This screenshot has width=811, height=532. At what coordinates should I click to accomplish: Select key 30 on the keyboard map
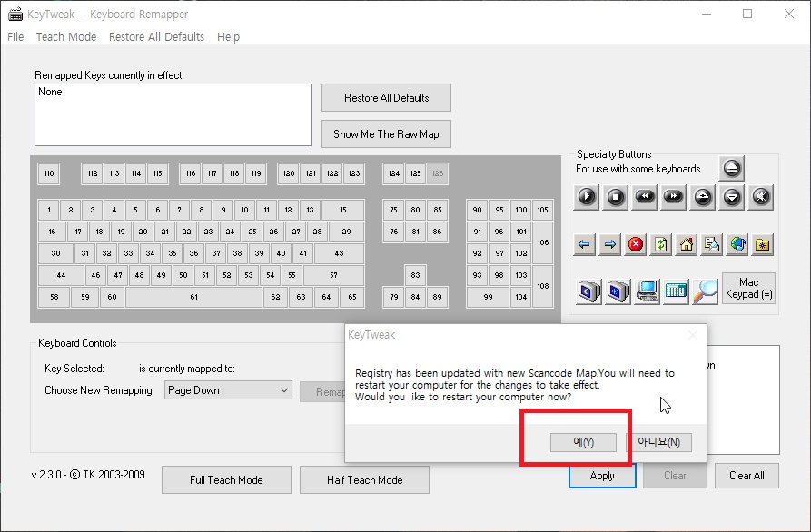click(x=55, y=253)
